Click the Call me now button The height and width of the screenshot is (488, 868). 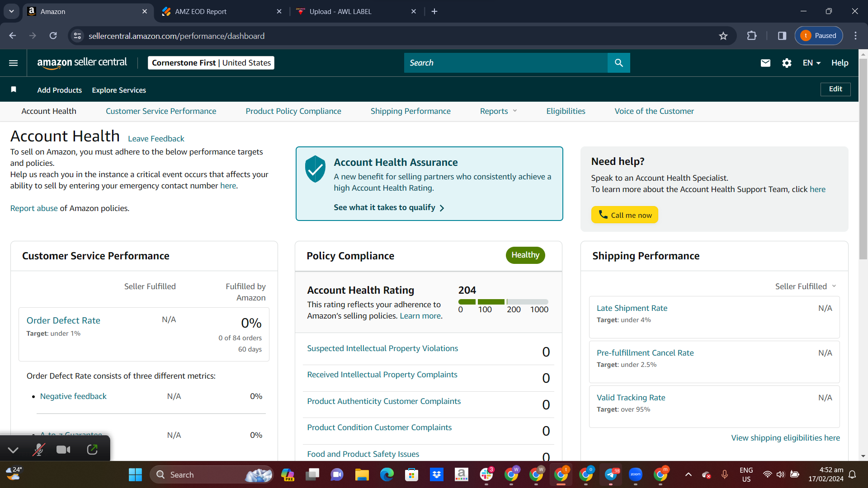[x=625, y=215]
